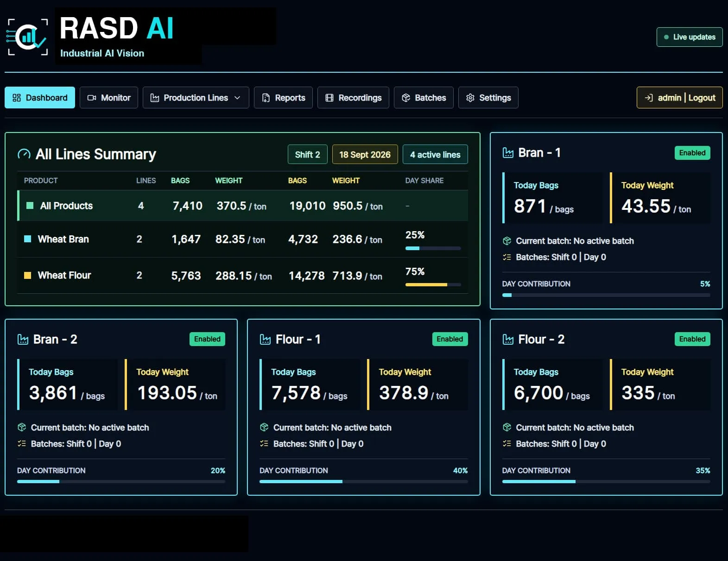Image resolution: width=728 pixels, height=561 pixels.
Task: Click the Flour - 1 day contribution bar
Action: tap(364, 482)
